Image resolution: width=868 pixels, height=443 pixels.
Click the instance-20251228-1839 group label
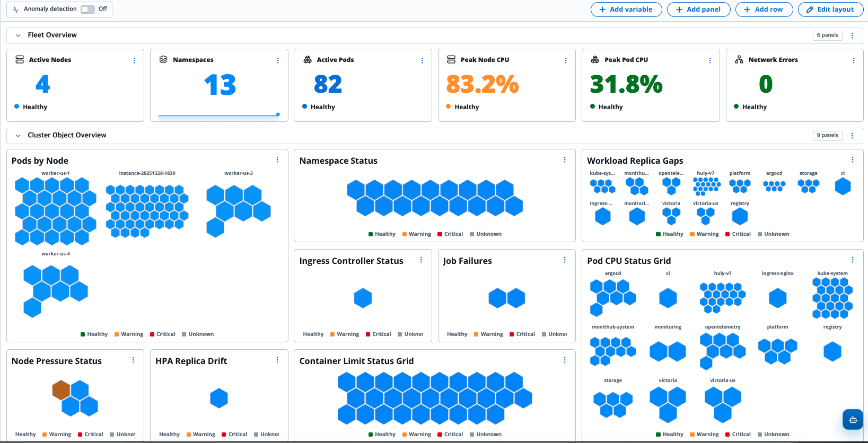pos(147,173)
